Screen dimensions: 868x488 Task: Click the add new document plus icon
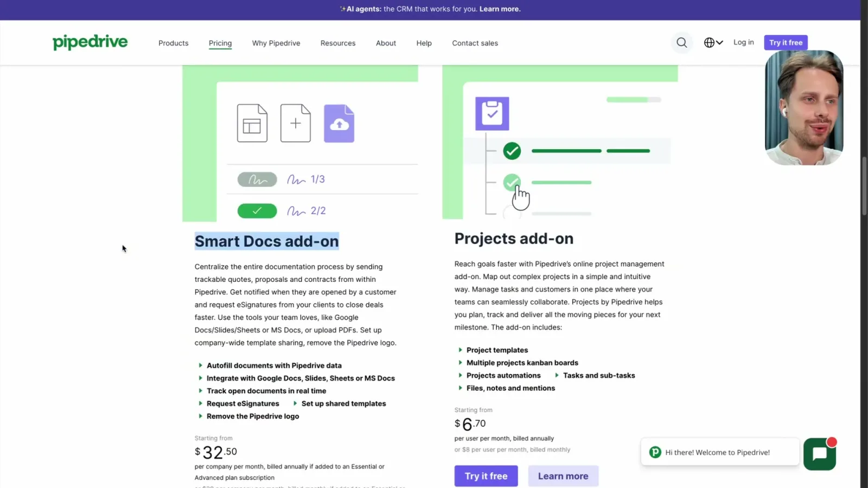tap(296, 123)
